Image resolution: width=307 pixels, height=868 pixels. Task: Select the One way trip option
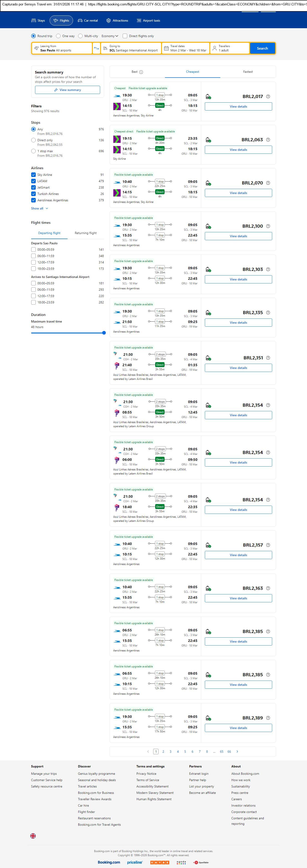click(58, 36)
